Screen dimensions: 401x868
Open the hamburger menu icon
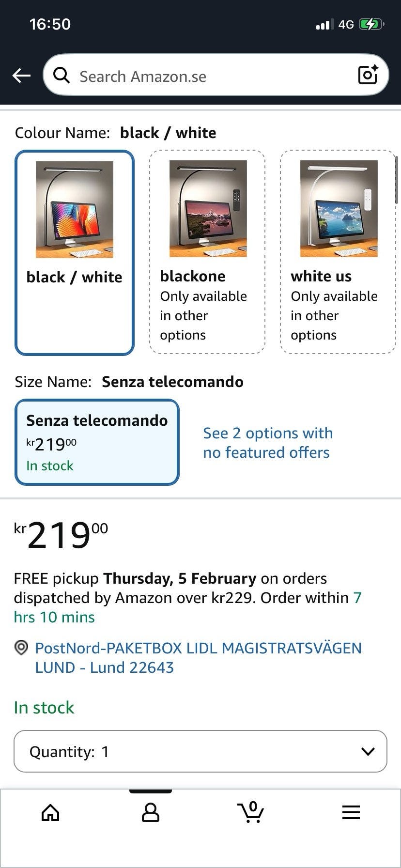tap(351, 812)
